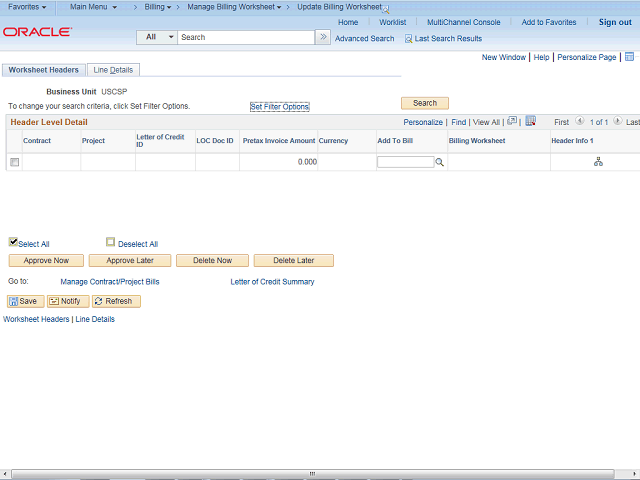Click the Delete Now button
The image size is (640, 480).
click(212, 260)
